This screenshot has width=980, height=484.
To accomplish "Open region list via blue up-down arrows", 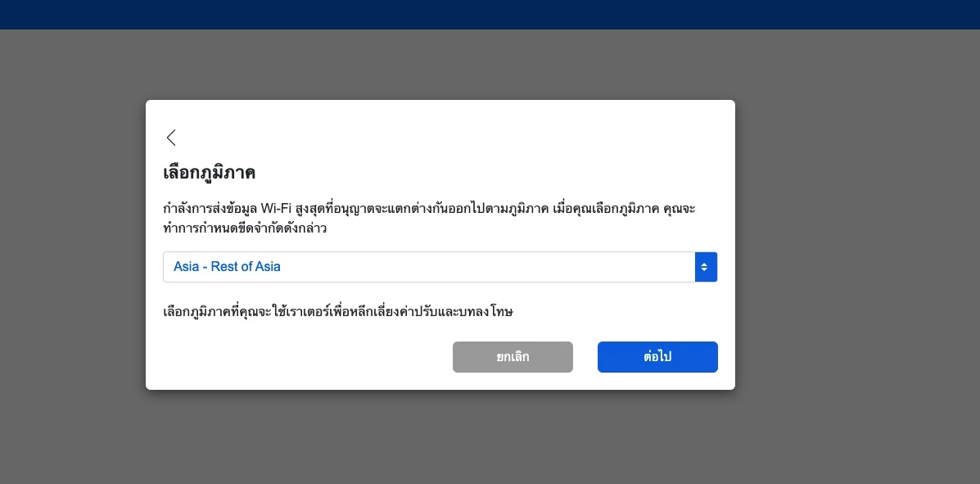I will [x=706, y=267].
